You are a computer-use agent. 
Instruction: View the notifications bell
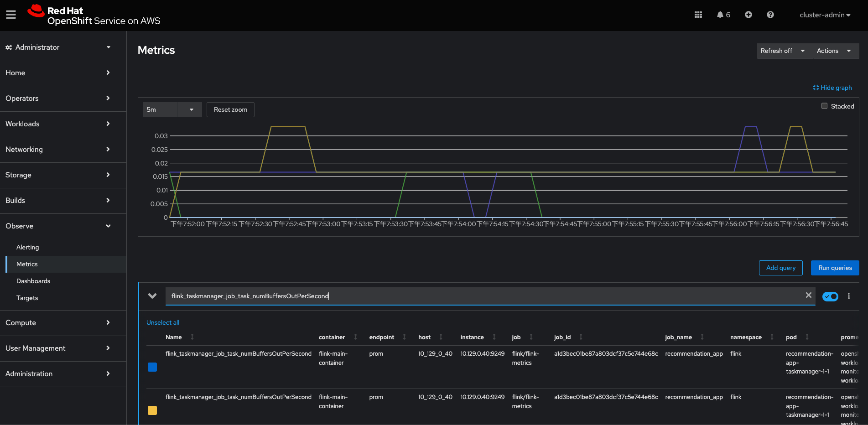pos(722,15)
